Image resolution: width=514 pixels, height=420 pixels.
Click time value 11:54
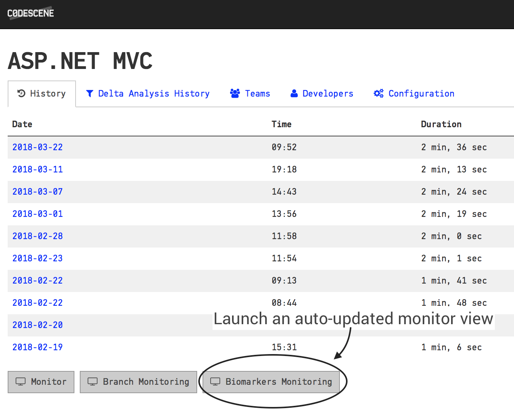[x=284, y=258]
